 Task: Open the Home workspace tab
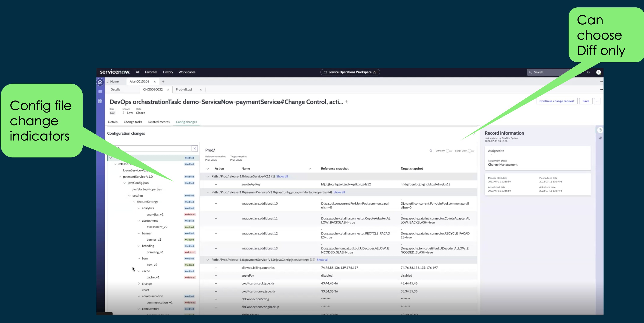tap(113, 82)
